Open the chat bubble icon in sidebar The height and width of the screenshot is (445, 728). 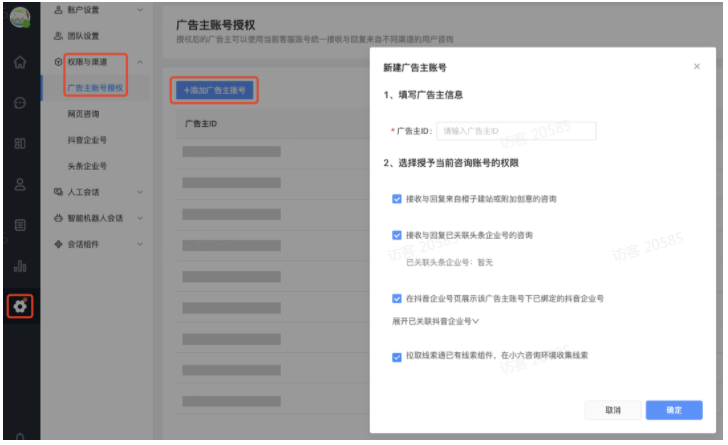20,103
